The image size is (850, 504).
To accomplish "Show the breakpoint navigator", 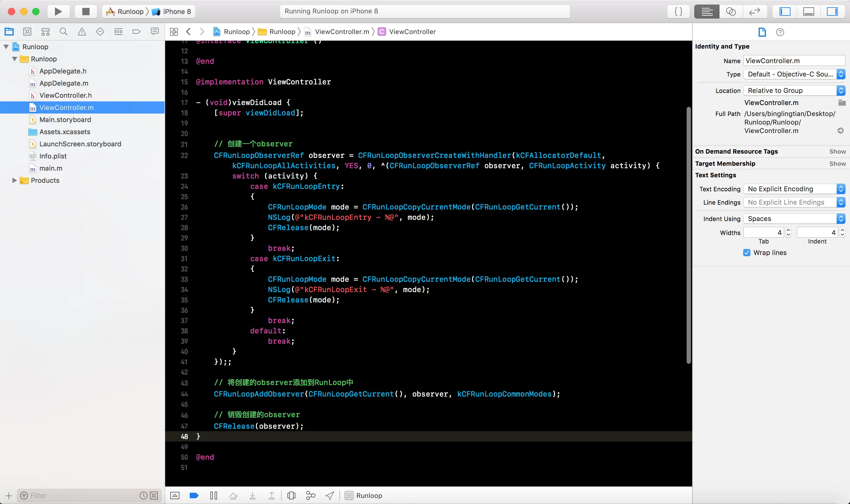I will (136, 32).
